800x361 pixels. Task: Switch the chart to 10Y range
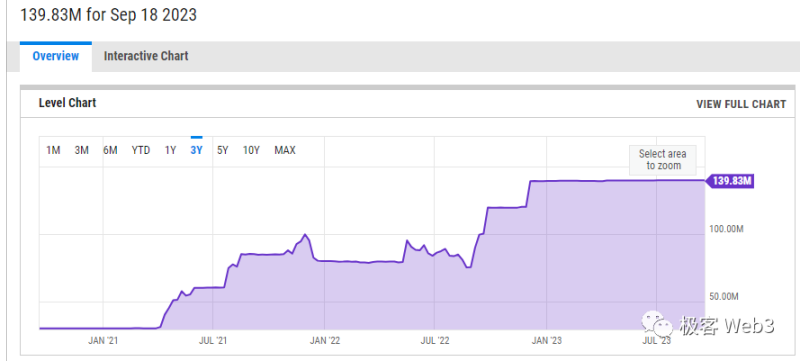pyautogui.click(x=251, y=150)
